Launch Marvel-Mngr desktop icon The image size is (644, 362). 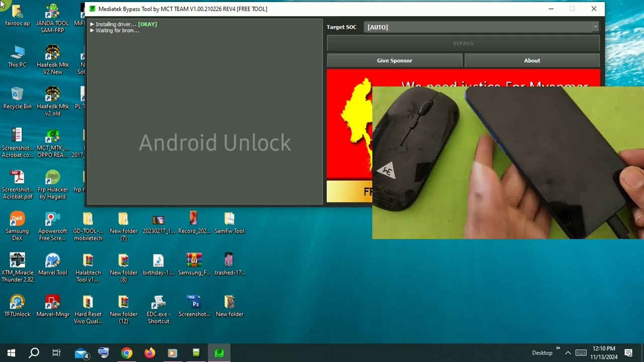(52, 306)
